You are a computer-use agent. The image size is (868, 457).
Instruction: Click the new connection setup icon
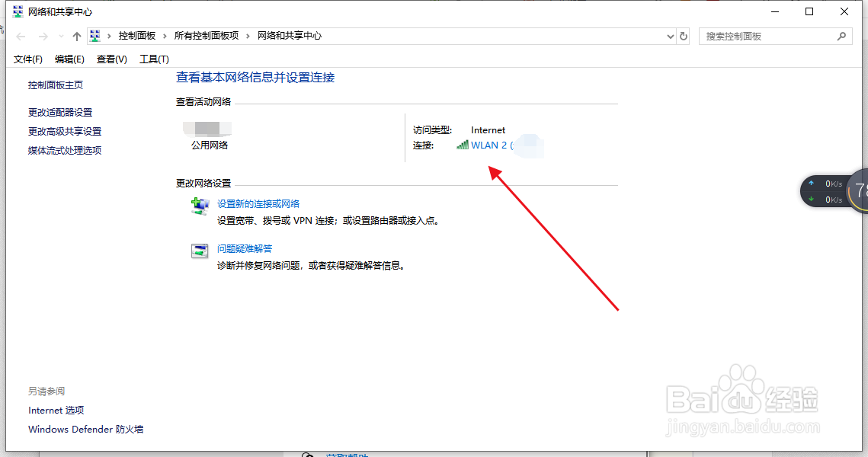tap(200, 206)
